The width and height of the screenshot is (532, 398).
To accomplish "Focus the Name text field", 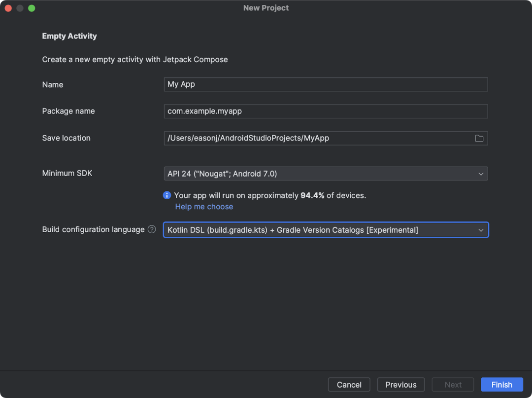I will [325, 84].
